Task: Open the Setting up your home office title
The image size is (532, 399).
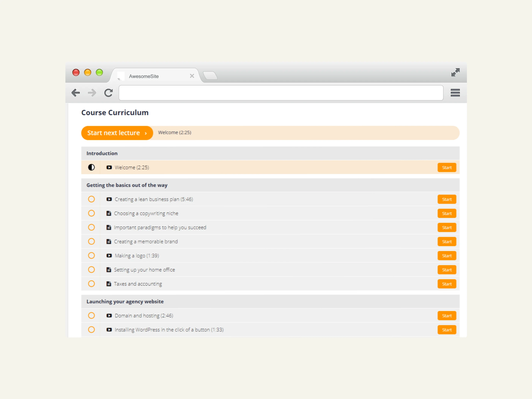Action: pos(144,270)
